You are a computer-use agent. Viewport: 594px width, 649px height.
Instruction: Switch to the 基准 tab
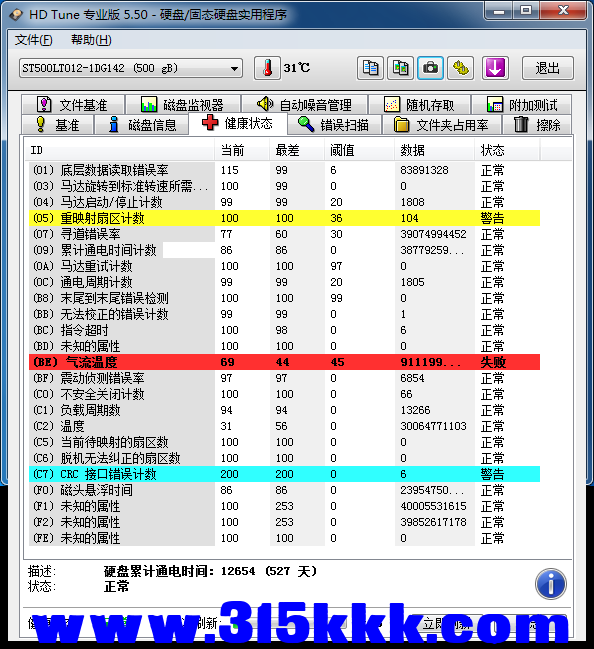(58, 125)
